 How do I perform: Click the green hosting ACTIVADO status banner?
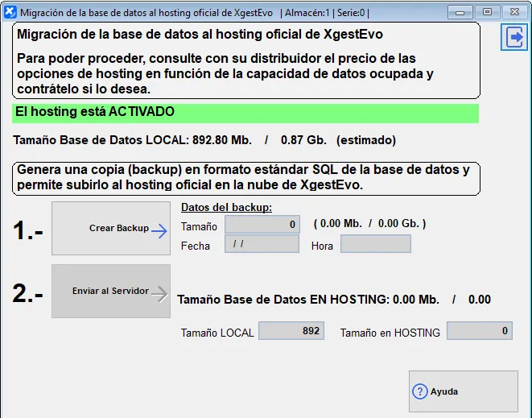pos(245,113)
